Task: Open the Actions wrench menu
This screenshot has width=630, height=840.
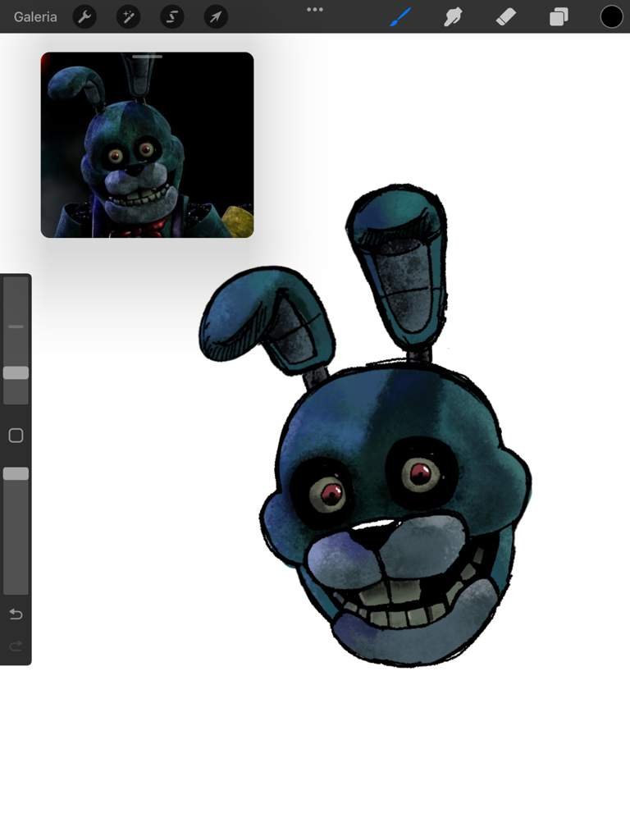Action: click(x=84, y=17)
